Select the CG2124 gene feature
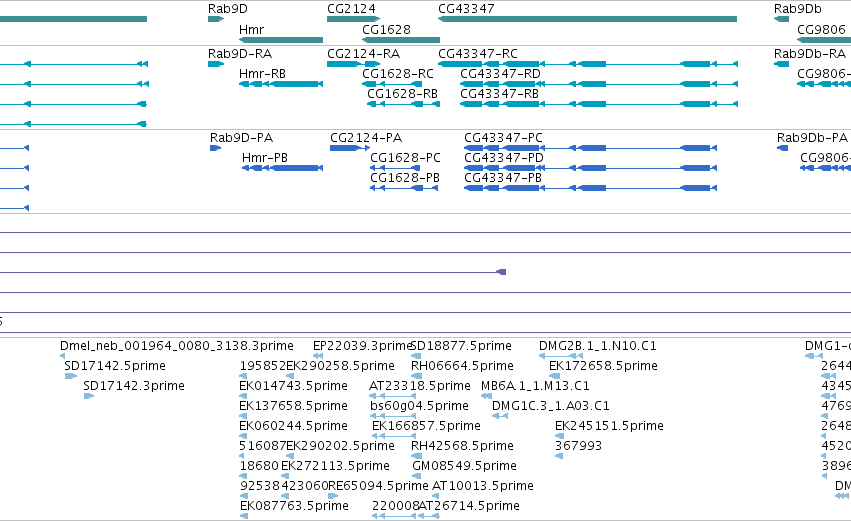The image size is (851, 521). (x=353, y=19)
